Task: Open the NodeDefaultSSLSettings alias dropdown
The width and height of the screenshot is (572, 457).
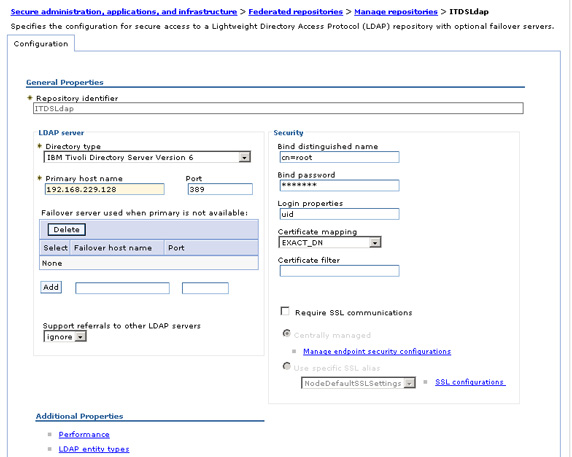Action: coord(358,383)
